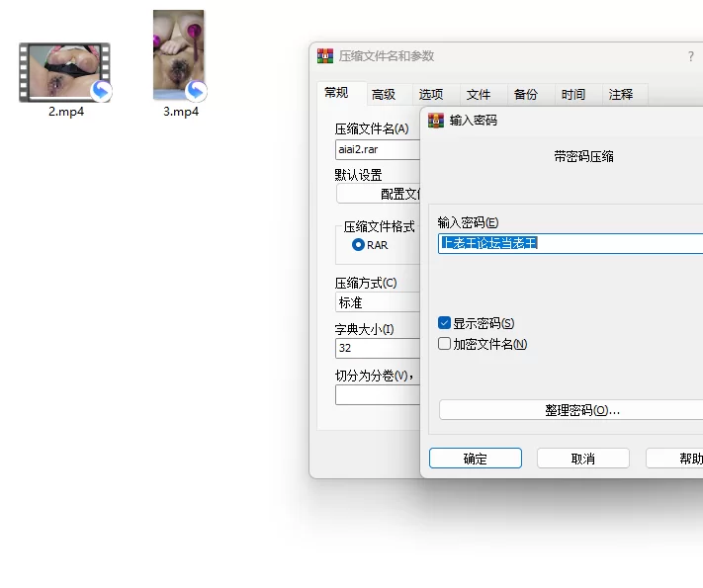Open the 压缩方式 dropdown showing 标准
The width and height of the screenshot is (703, 588).
[378, 303]
